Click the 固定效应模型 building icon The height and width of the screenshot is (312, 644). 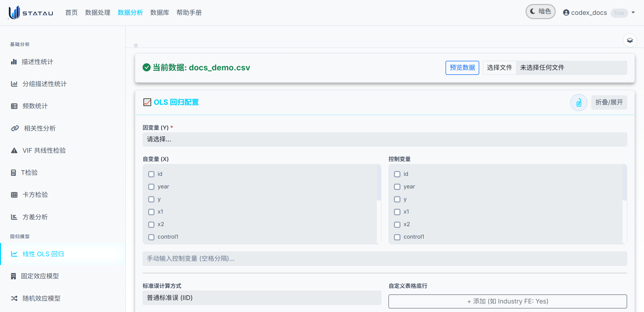(14, 276)
